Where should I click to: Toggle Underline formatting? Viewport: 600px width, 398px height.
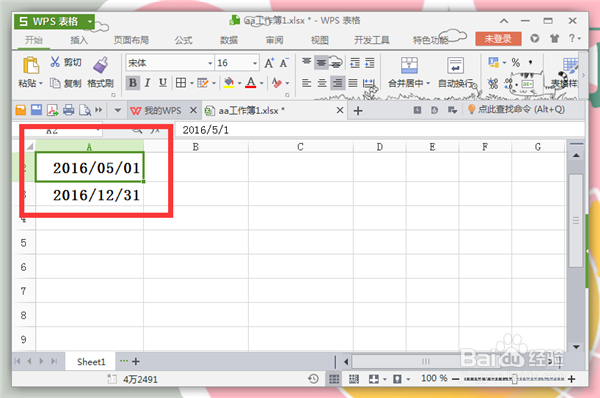coord(163,83)
